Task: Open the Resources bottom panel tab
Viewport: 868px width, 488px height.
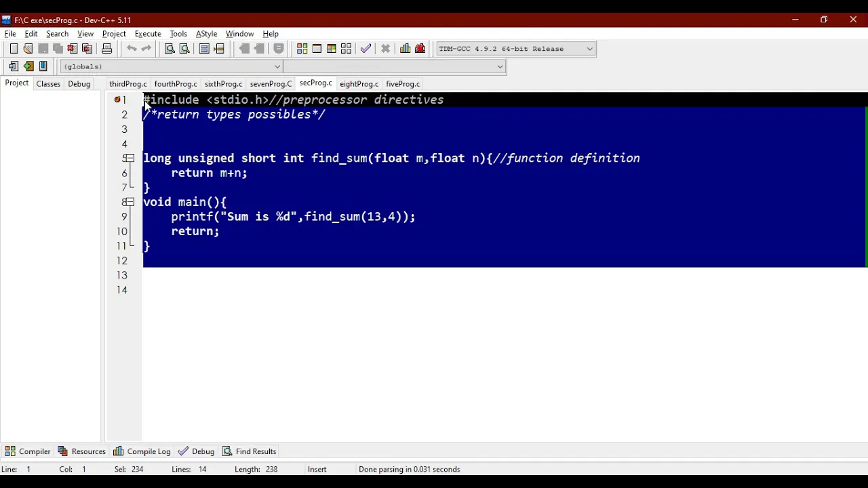Action: tap(81, 451)
